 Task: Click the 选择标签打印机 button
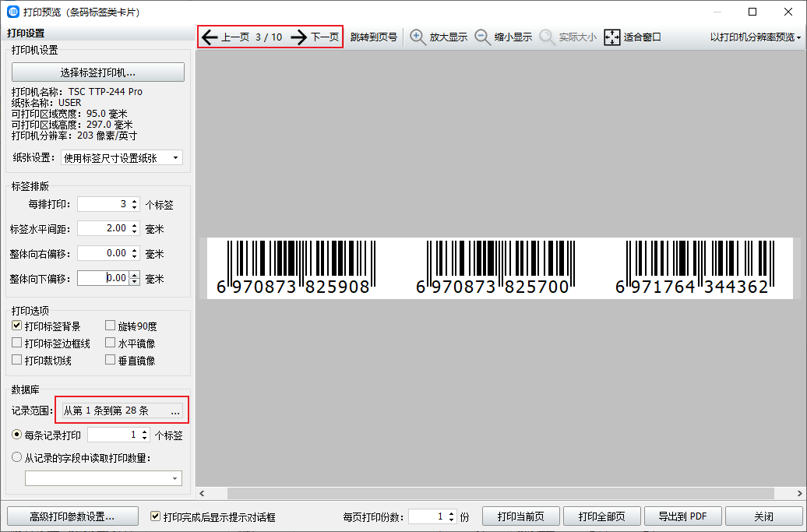98,72
